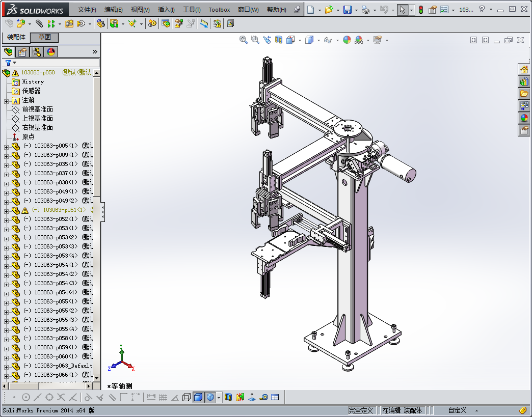Image resolution: width=532 pixels, height=417 pixels.
Task: Click the Print icon
Action: 365,10
